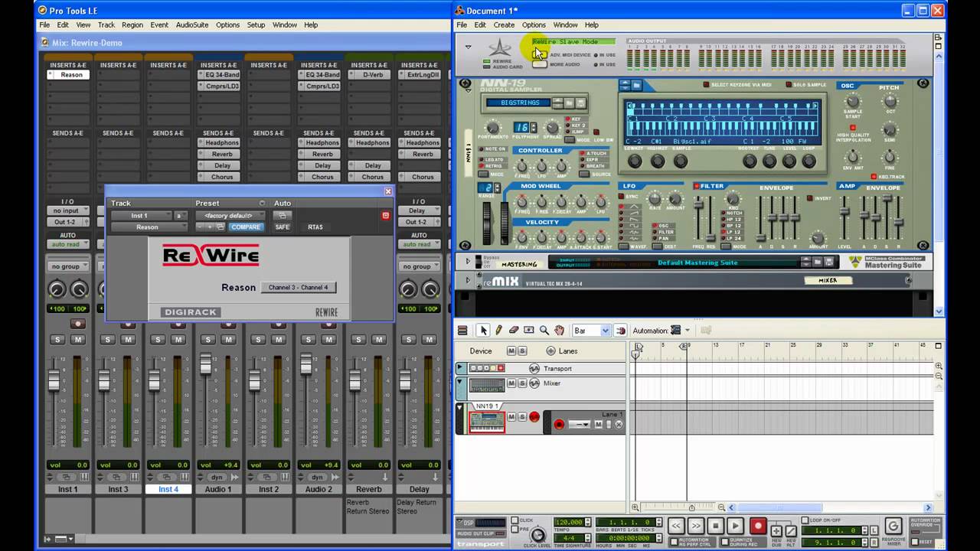Unfold the Mastering Suite combinator device
980x551 pixels.
pyautogui.click(x=468, y=262)
